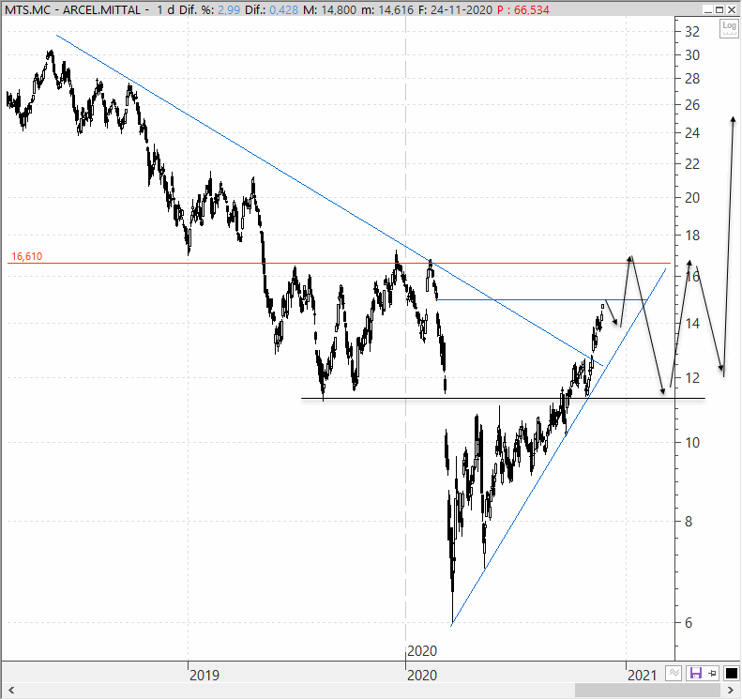Screen dimensions: 742x700
Task: Click the m: 14,616 low value
Action: click(387, 10)
